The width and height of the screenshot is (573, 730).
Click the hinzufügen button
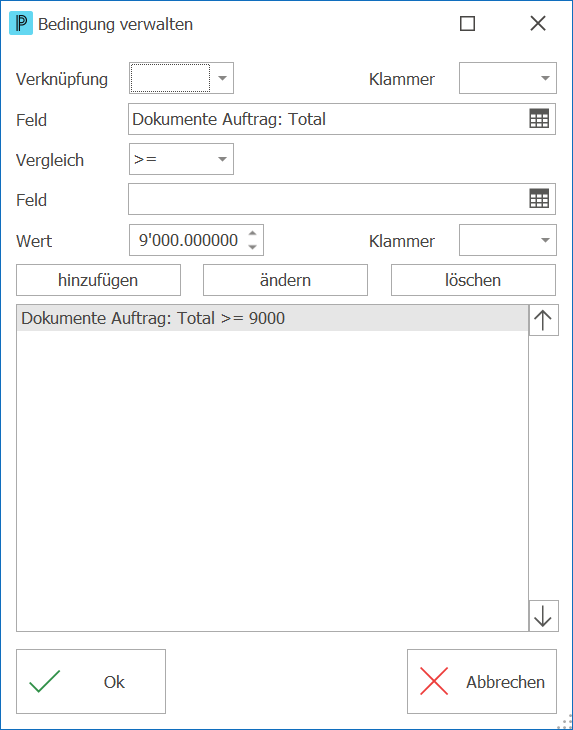coord(98,280)
